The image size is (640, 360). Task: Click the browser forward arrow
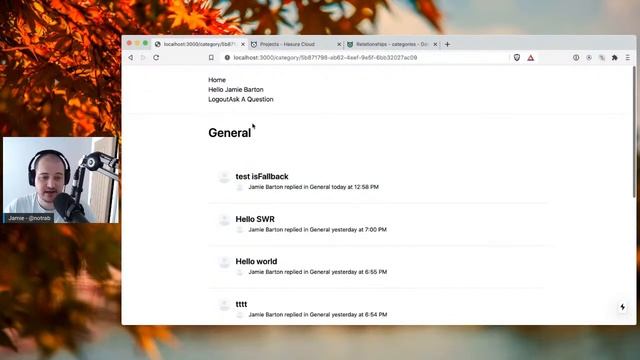[x=143, y=58]
